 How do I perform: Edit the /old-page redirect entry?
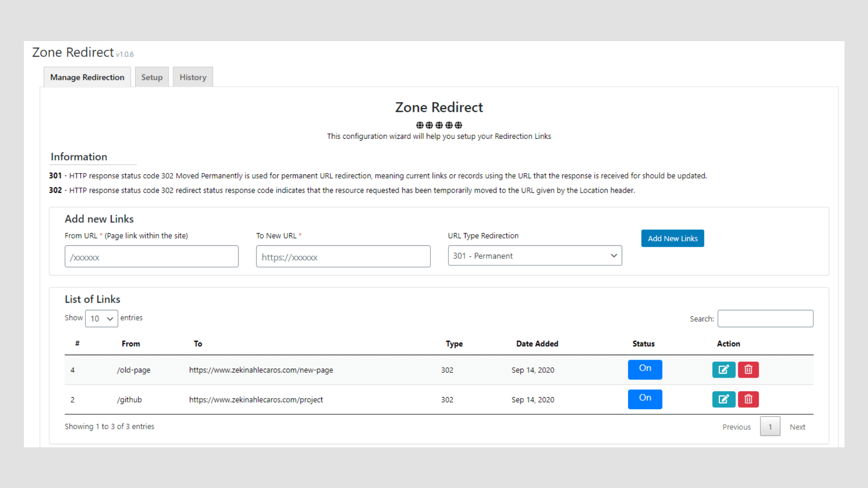tap(723, 370)
